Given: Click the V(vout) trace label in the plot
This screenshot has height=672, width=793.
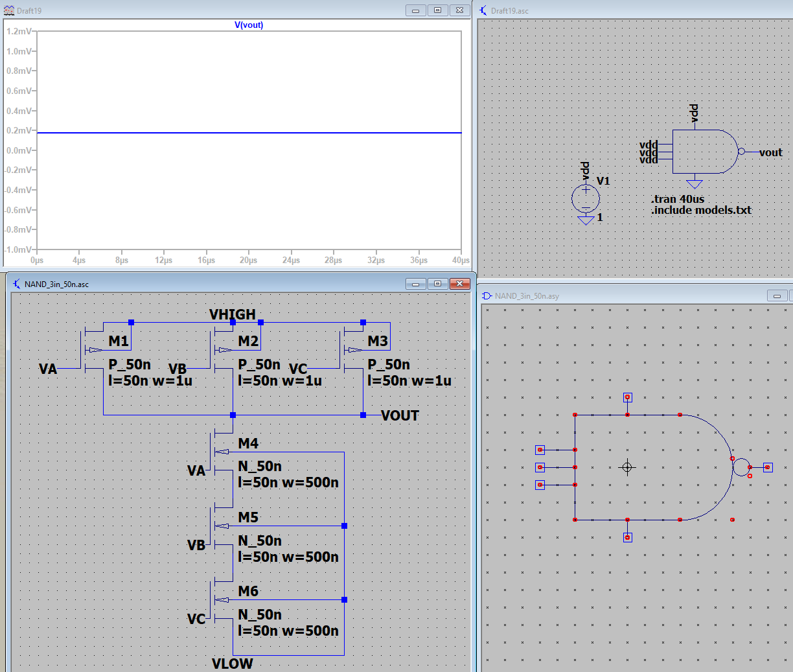Looking at the screenshot, I should pyautogui.click(x=249, y=25).
